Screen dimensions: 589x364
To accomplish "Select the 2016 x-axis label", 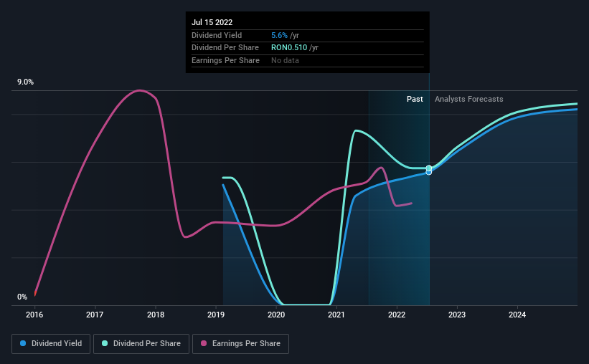I will [34, 315].
